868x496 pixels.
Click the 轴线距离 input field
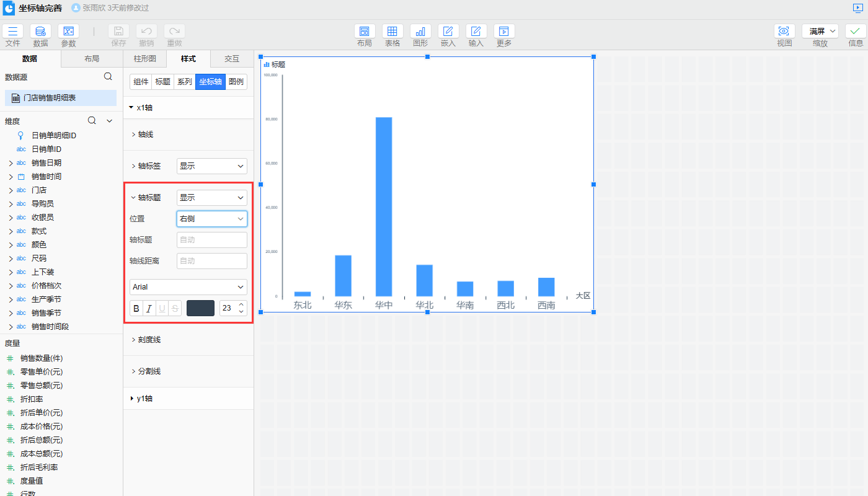[x=211, y=261]
